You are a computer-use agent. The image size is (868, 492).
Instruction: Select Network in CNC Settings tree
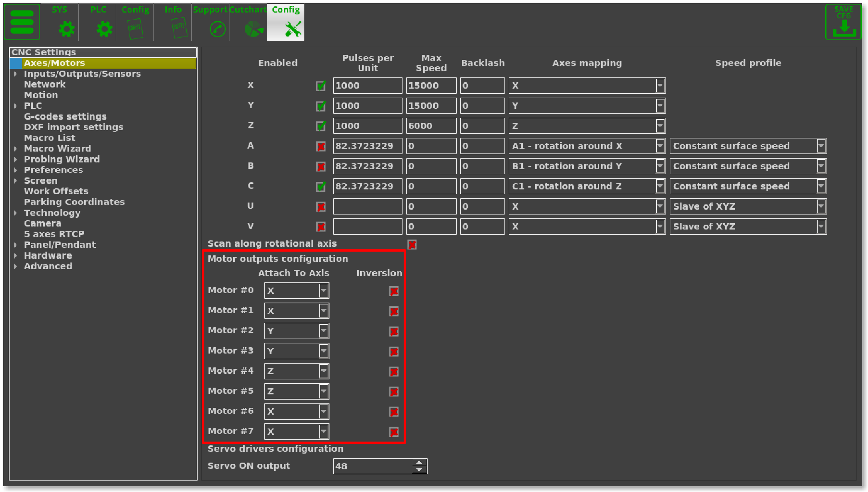(45, 84)
